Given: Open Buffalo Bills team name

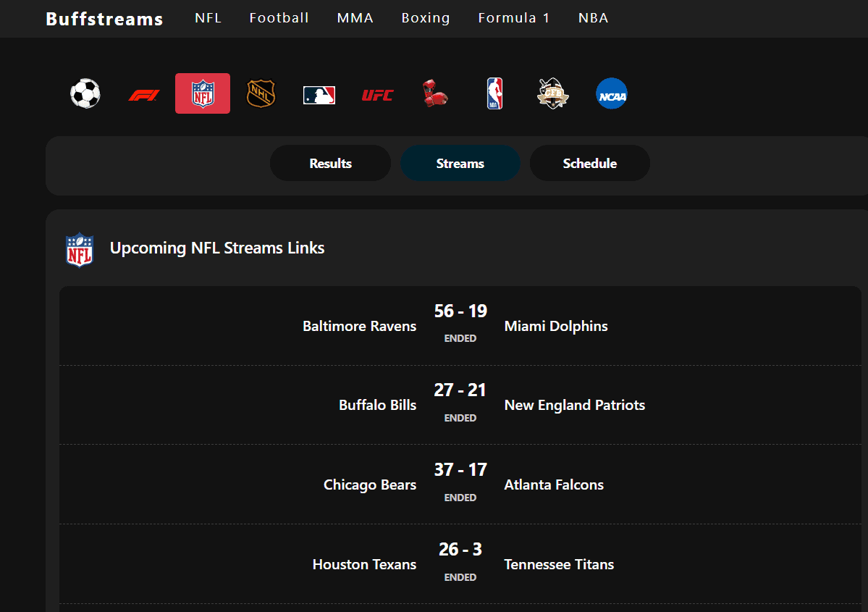Looking at the screenshot, I should click(x=378, y=406).
